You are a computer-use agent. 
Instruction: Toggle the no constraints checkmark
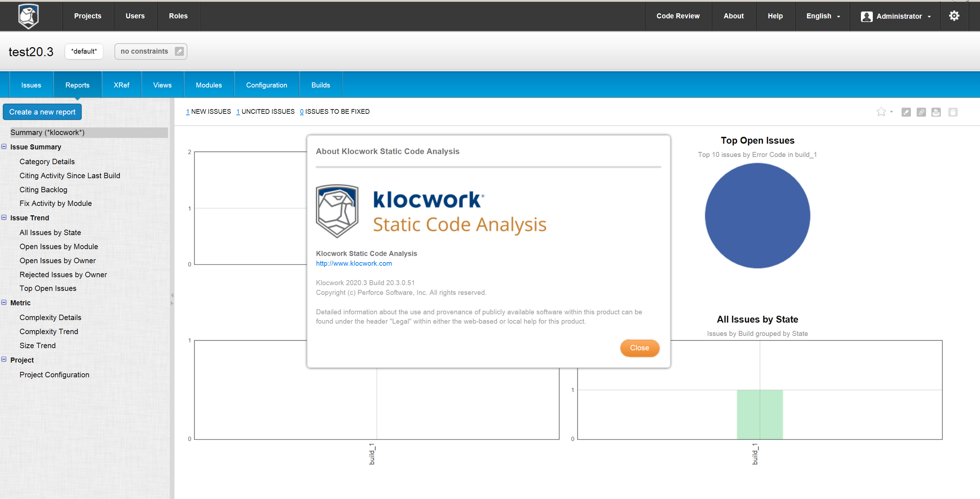(180, 51)
